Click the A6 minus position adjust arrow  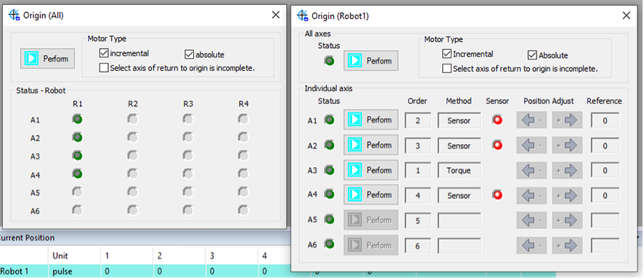[532, 246]
